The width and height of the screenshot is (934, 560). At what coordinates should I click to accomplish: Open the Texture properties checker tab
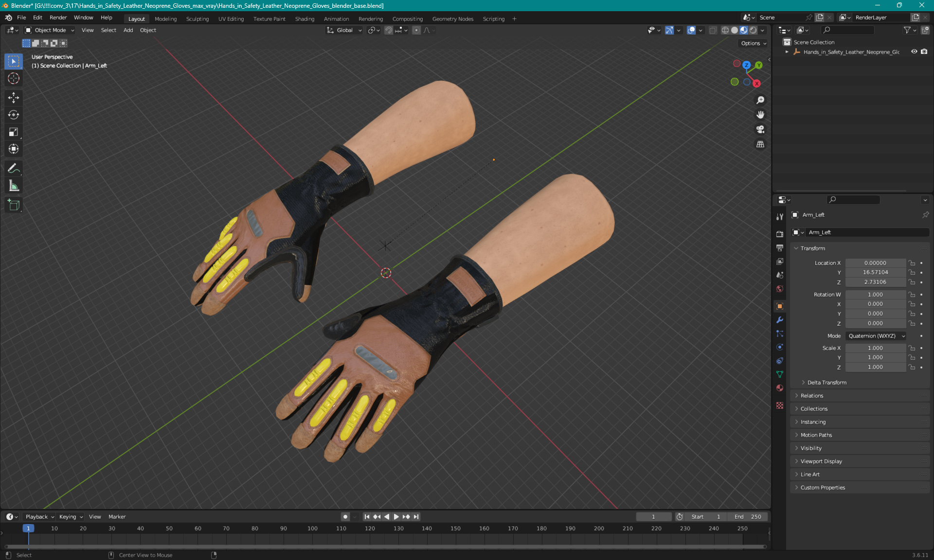(780, 405)
